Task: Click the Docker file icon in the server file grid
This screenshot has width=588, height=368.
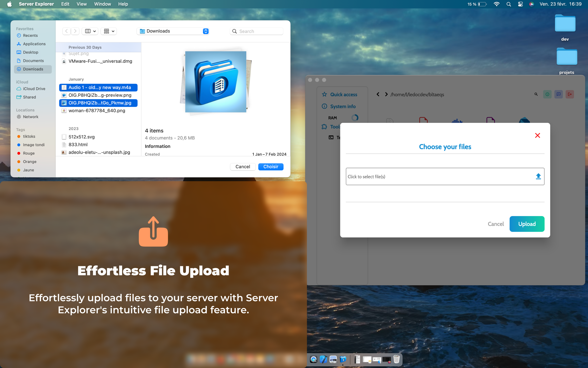Action: point(457,121)
